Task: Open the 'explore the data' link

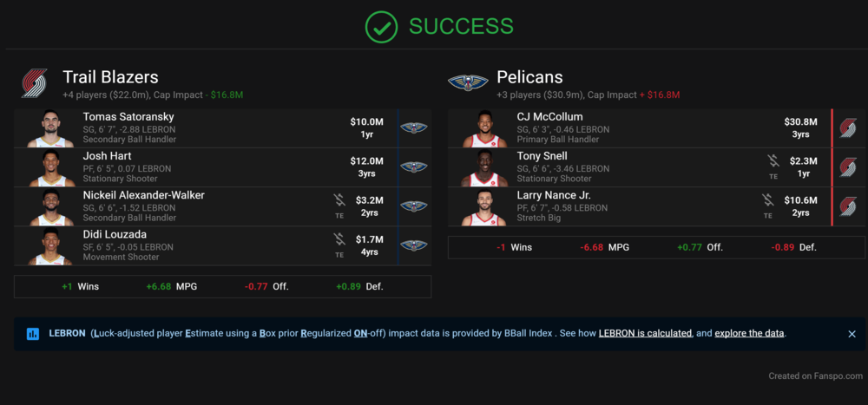Action: click(x=749, y=333)
